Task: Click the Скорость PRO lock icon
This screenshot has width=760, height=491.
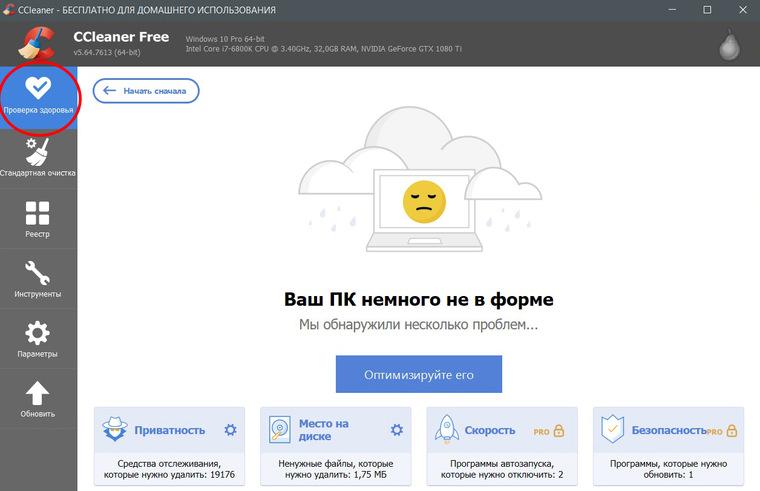Action: click(559, 430)
